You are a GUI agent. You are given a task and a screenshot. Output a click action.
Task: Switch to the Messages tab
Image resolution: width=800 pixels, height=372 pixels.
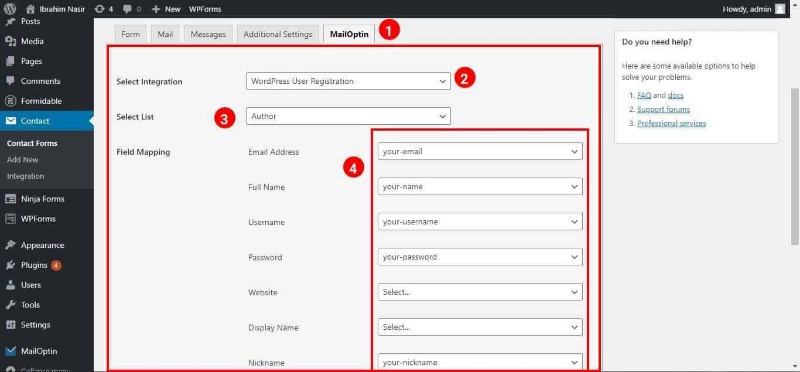click(208, 34)
